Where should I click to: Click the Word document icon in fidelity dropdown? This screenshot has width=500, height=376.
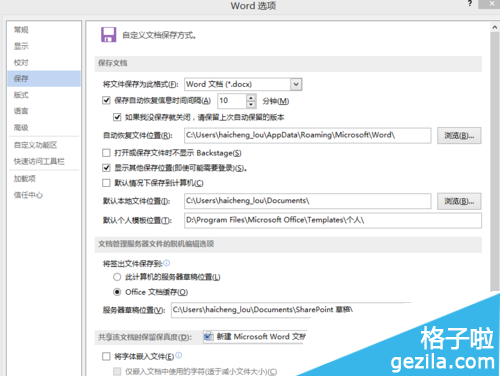(209, 337)
